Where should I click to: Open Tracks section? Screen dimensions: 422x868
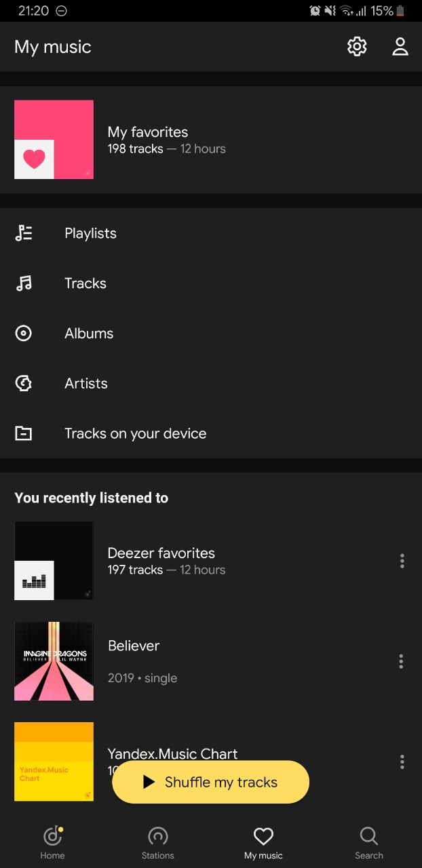tap(211, 283)
